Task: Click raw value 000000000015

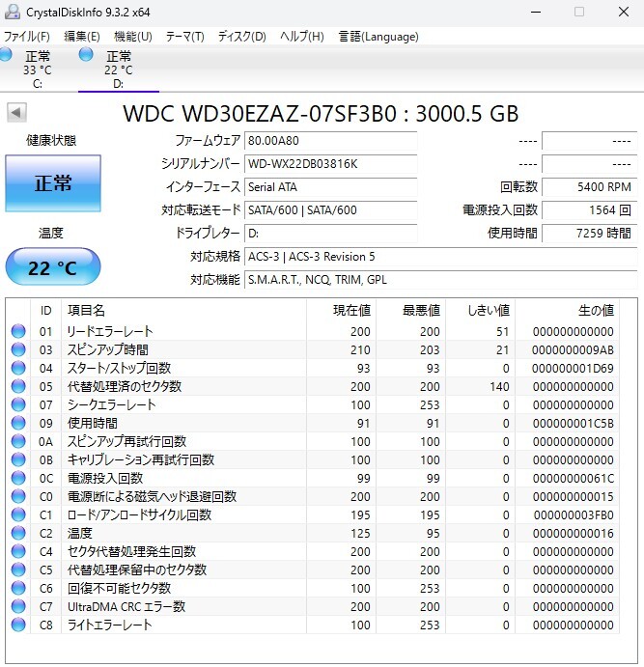Action: [573, 497]
